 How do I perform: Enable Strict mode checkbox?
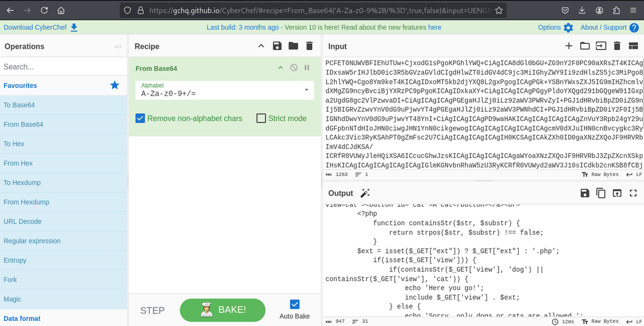261,118
